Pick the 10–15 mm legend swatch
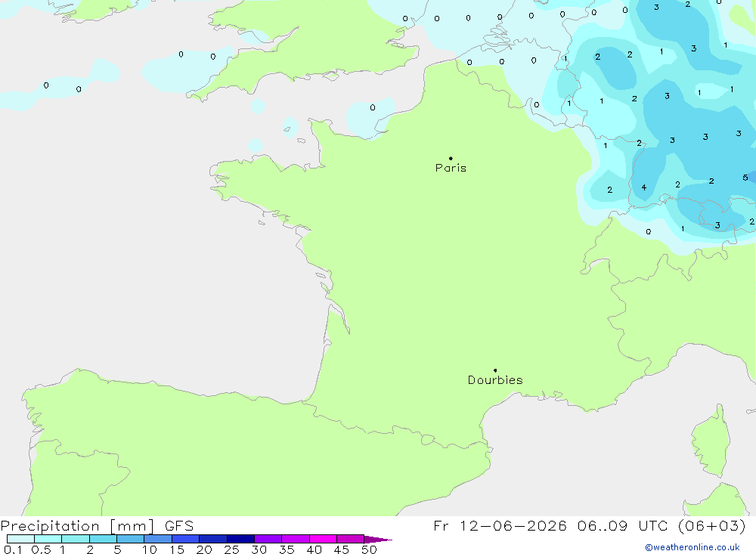This screenshot has width=756, height=554. (158, 539)
